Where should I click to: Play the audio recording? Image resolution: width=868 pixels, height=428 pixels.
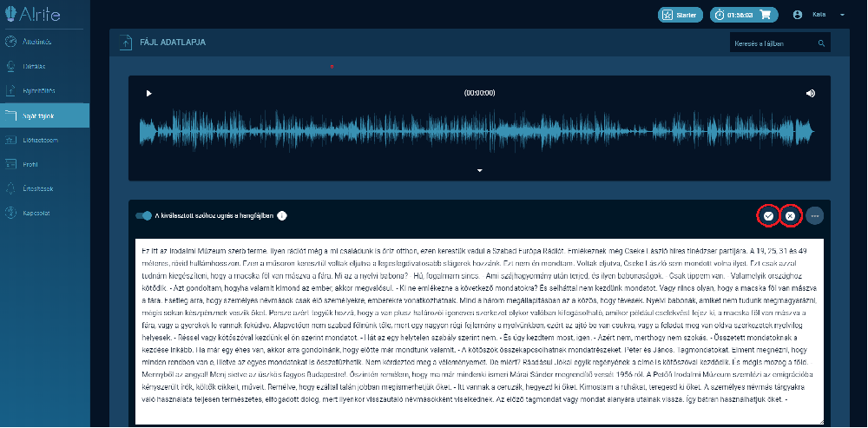(148, 94)
